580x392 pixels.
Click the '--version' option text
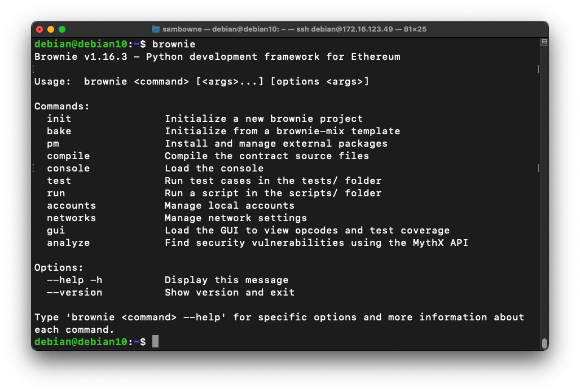[74, 292]
